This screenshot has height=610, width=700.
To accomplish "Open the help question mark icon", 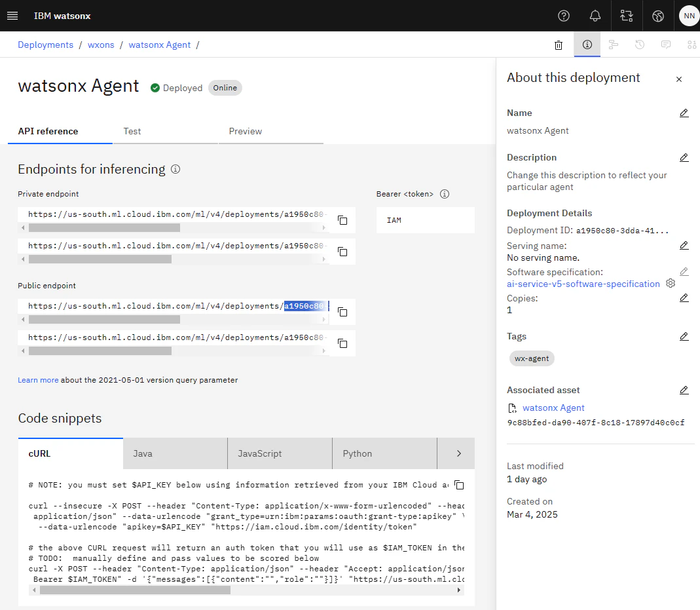I will click(x=564, y=16).
